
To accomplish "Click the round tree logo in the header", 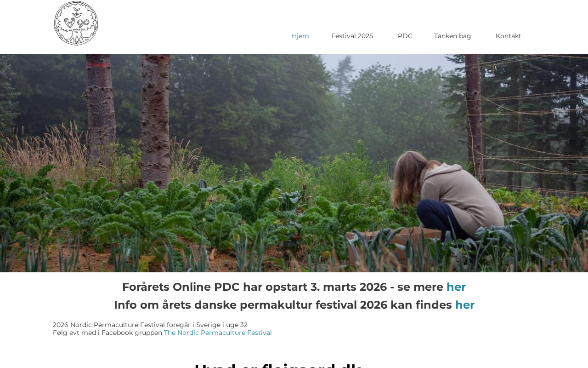I will (76, 23).
